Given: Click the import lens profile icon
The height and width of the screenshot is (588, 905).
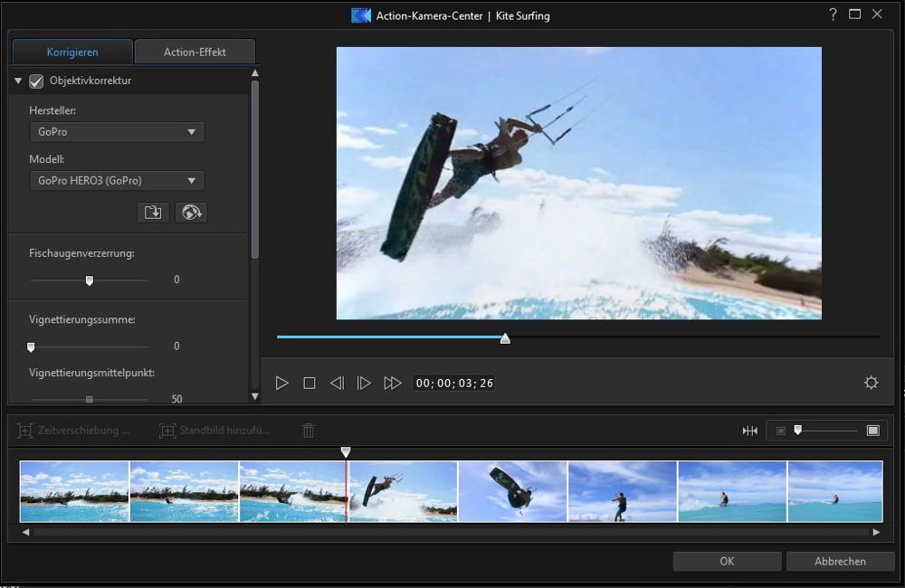Looking at the screenshot, I should coord(153,213).
